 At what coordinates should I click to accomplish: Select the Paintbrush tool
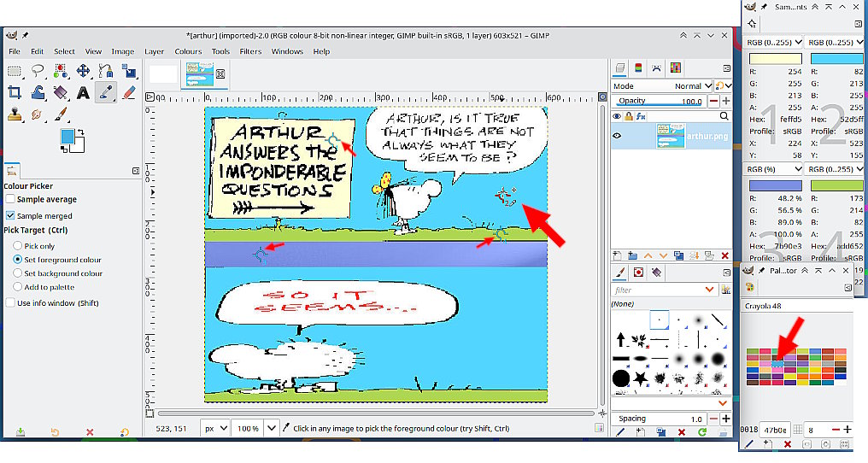click(61, 114)
